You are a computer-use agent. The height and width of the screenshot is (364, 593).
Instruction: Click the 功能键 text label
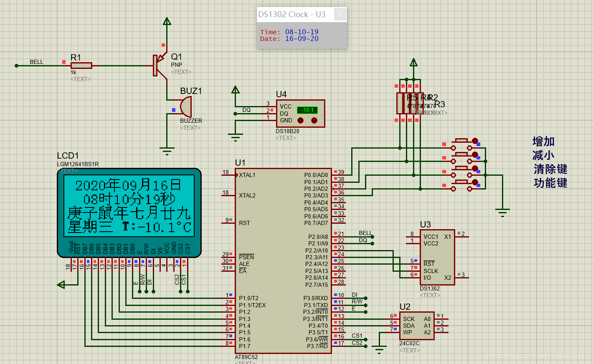coord(550,183)
